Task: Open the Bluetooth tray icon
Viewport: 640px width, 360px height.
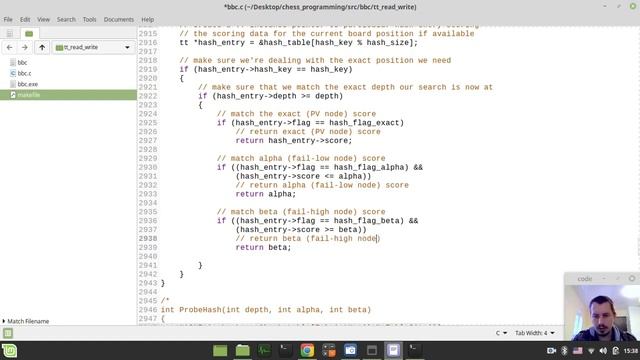Action: [564, 351]
